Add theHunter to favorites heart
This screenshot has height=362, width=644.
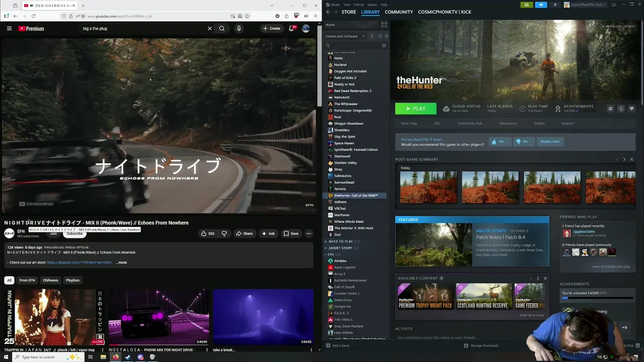(x=631, y=109)
